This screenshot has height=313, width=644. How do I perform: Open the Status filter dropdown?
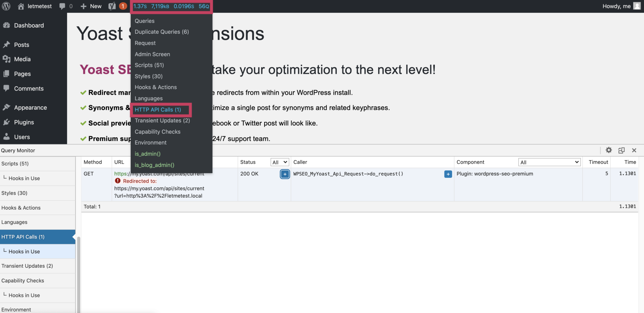point(279,162)
